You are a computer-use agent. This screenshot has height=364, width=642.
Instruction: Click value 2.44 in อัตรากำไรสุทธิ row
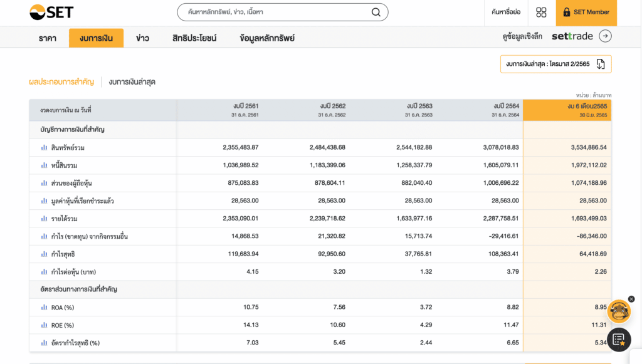[426, 343]
